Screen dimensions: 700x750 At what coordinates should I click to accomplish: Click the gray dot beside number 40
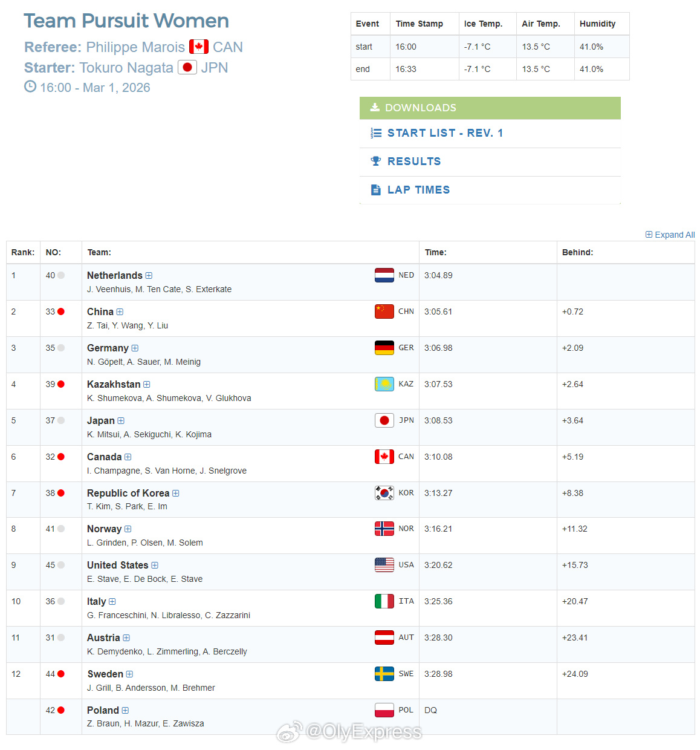tap(61, 276)
